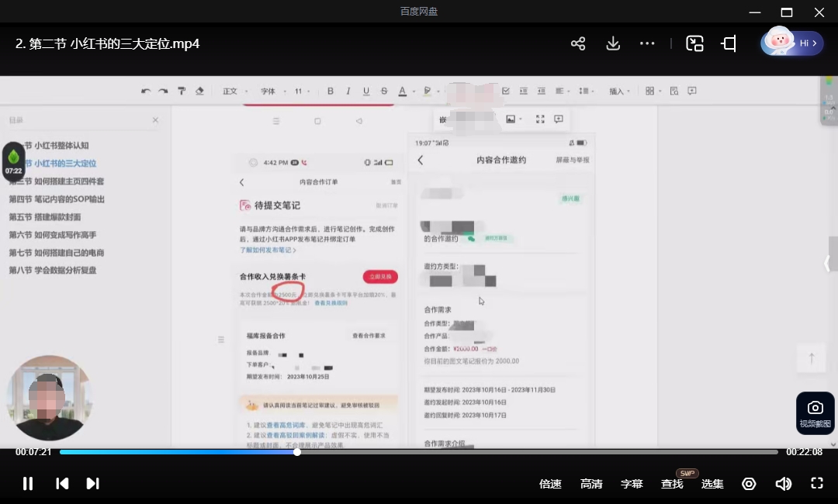Close the 目录 outline panel
Image resolution: width=838 pixels, height=504 pixels.
click(x=155, y=120)
